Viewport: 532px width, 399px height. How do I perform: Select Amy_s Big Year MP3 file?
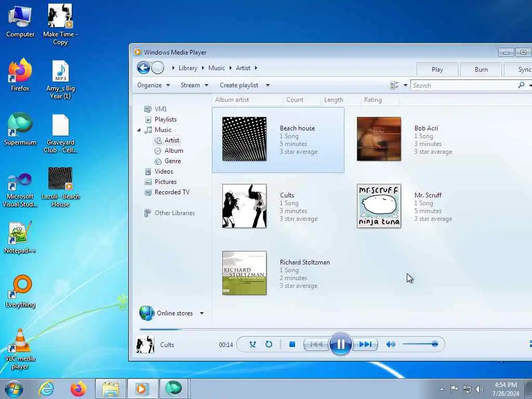click(60, 79)
